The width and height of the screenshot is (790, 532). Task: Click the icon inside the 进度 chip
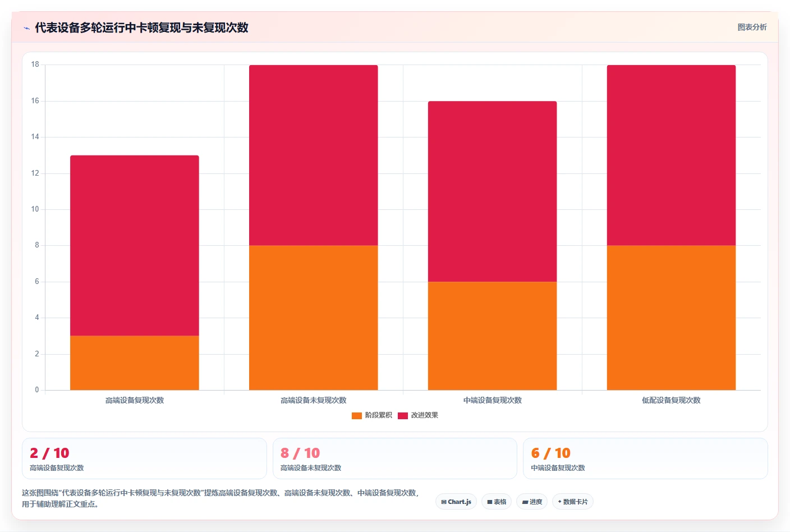pyautogui.click(x=525, y=502)
